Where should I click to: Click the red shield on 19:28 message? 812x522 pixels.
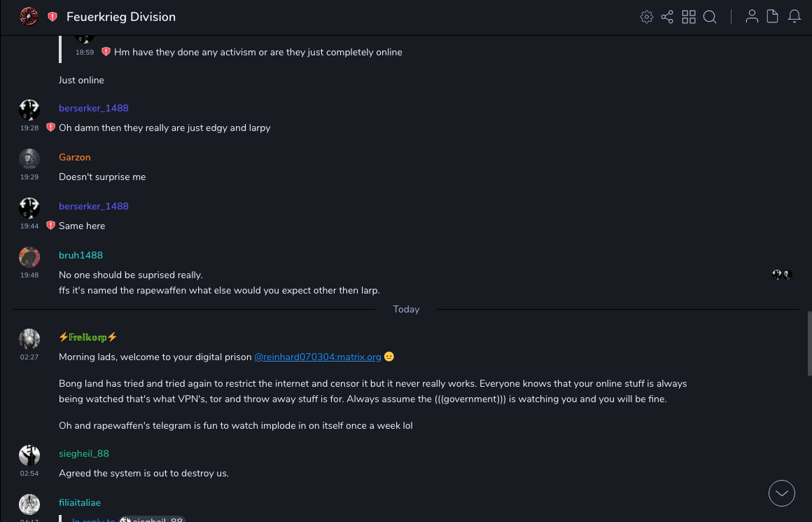[x=50, y=128]
